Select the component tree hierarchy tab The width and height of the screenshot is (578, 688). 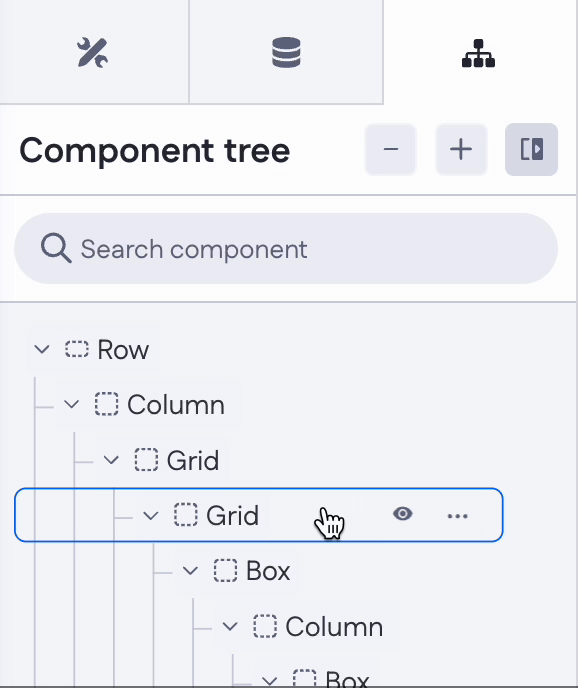point(478,53)
